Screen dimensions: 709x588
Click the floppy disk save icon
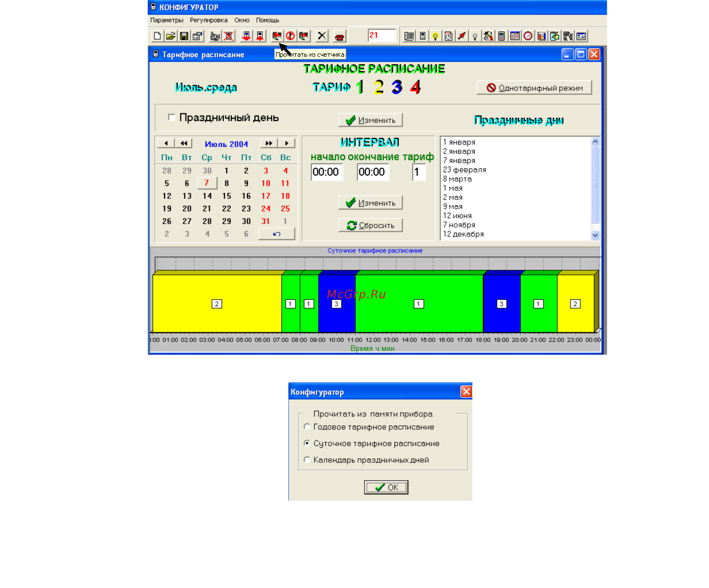point(184,36)
